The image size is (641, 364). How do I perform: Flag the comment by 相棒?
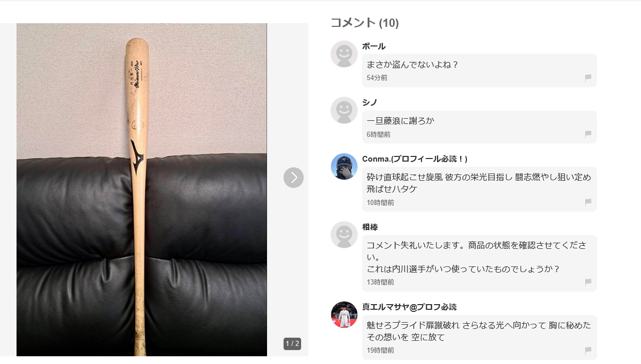(588, 282)
